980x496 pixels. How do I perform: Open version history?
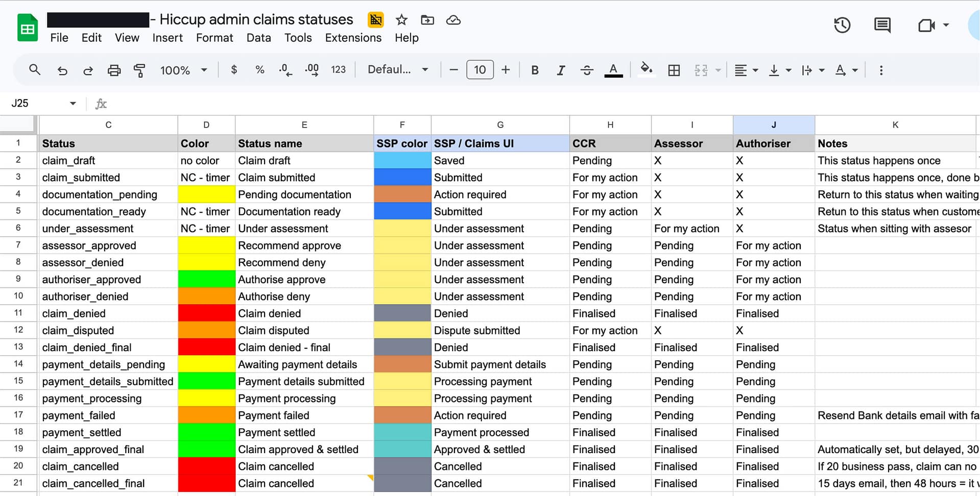click(842, 25)
